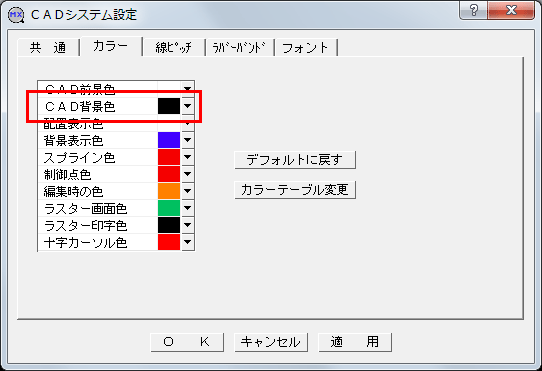Click the blue 背景表示色 swatch
This screenshot has width=542, height=371.
[169, 140]
